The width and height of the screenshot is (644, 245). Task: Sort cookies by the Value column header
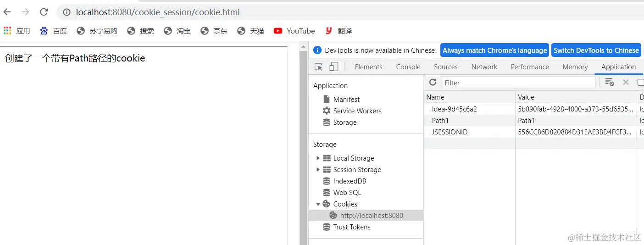point(576,97)
